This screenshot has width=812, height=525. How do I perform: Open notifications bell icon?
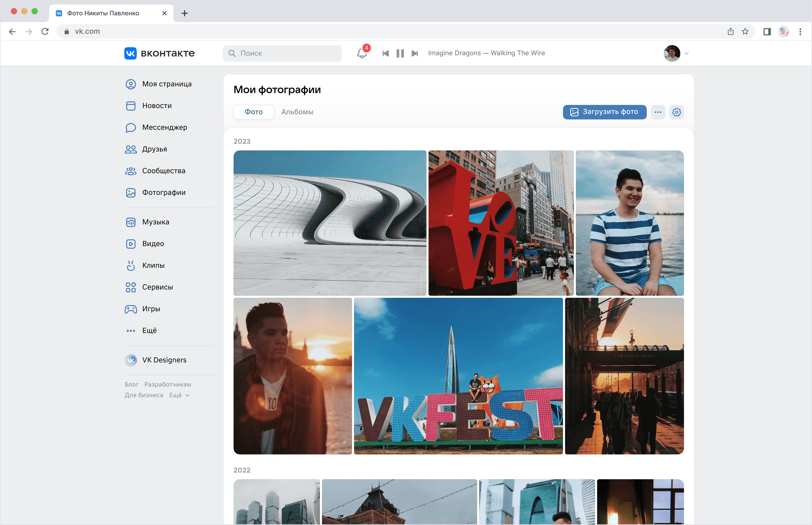coord(362,53)
